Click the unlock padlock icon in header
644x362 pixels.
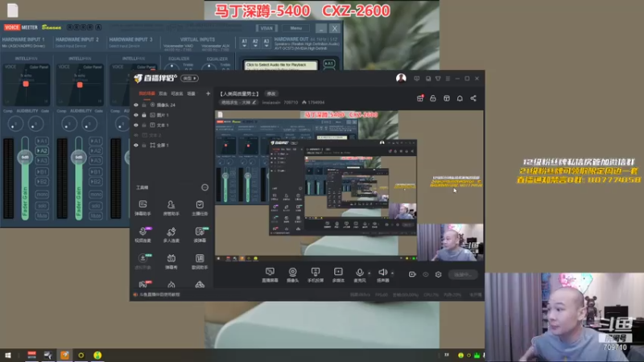pyautogui.click(x=433, y=98)
